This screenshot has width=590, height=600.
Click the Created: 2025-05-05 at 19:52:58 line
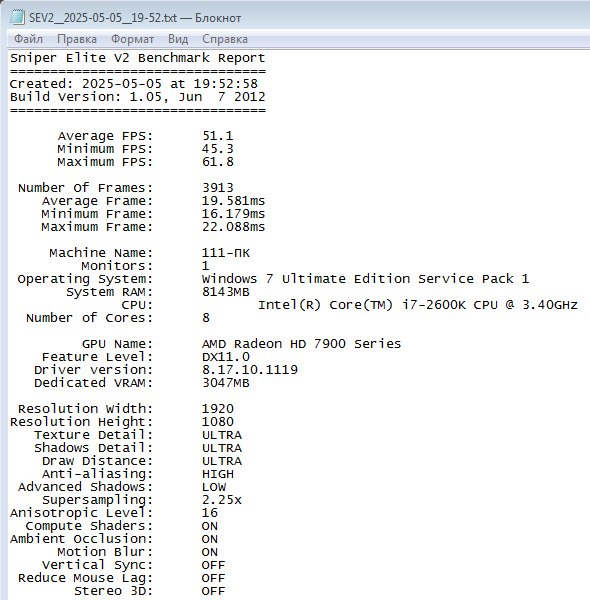(134, 84)
